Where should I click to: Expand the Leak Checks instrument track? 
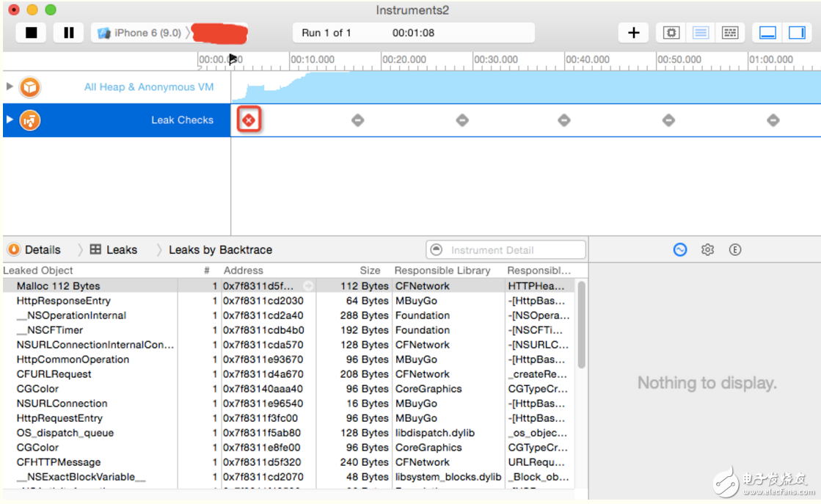click(x=10, y=120)
